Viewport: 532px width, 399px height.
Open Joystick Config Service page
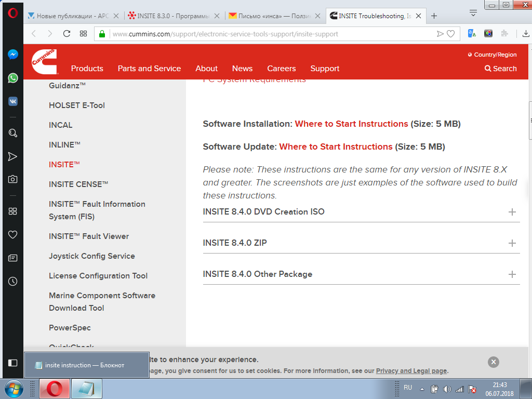[92, 256]
